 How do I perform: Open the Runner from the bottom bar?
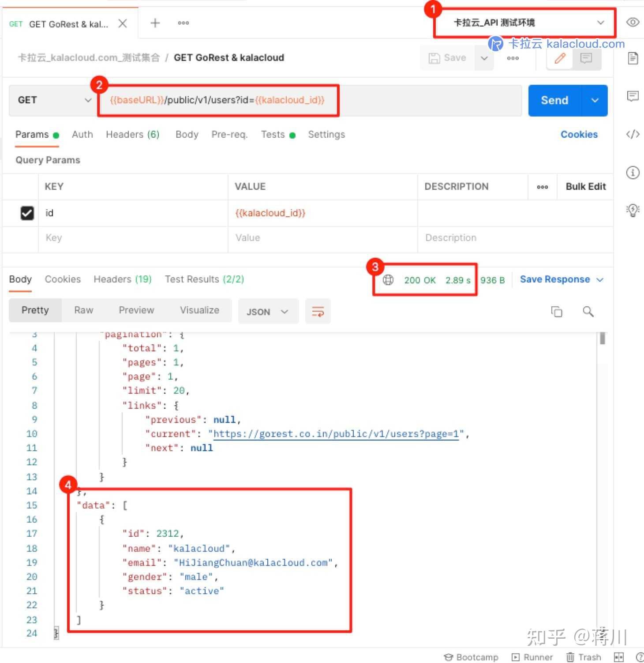tap(532, 657)
